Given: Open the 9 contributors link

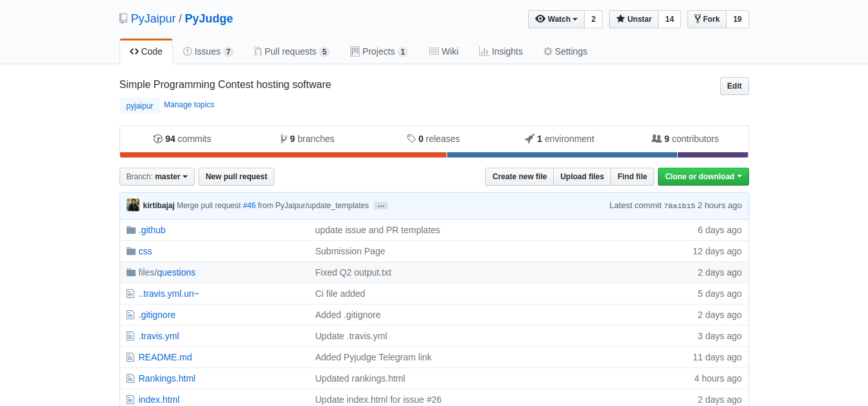Looking at the screenshot, I should click(x=685, y=139).
